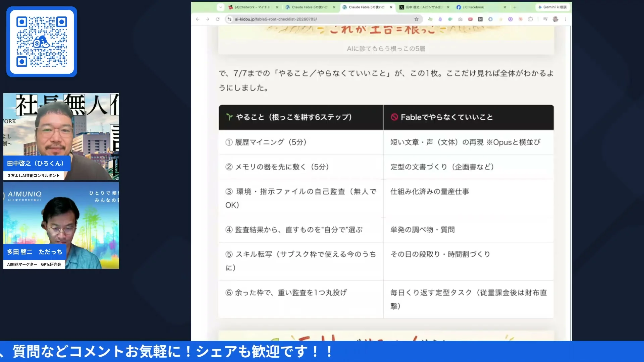Open the orange starburst extension icon

[x=520, y=19]
